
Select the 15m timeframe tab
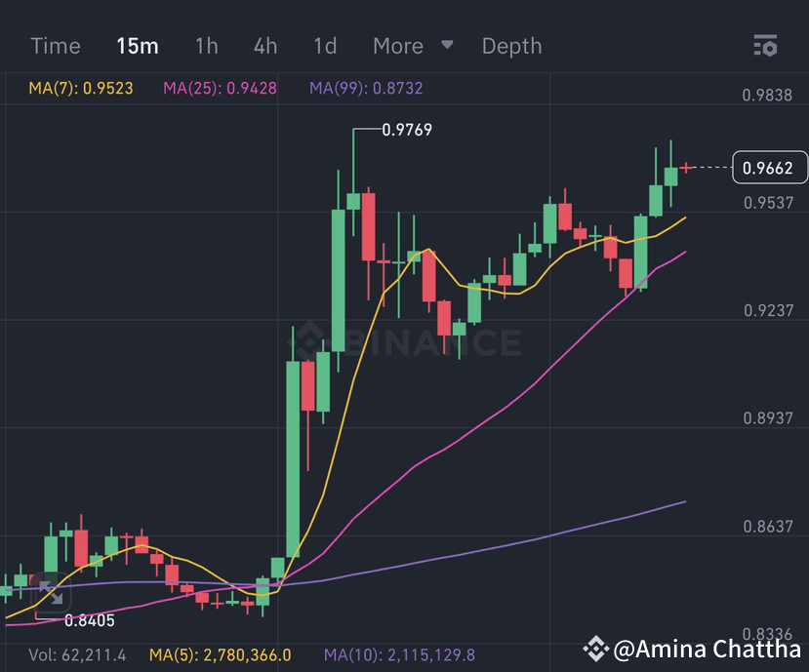tap(137, 45)
